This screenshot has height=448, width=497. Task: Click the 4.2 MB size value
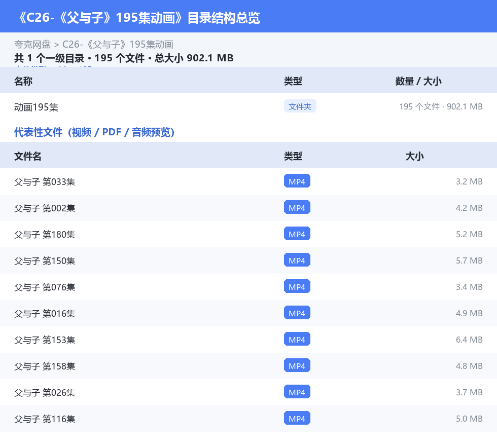click(x=469, y=207)
